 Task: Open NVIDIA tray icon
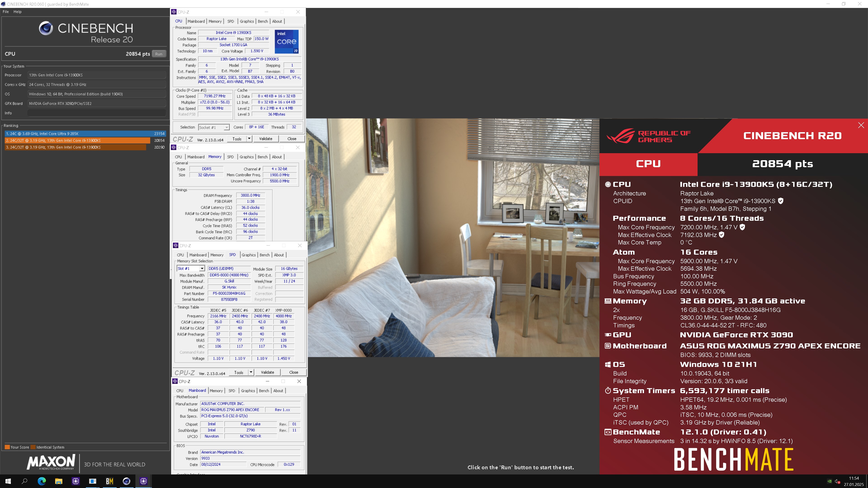click(830, 481)
